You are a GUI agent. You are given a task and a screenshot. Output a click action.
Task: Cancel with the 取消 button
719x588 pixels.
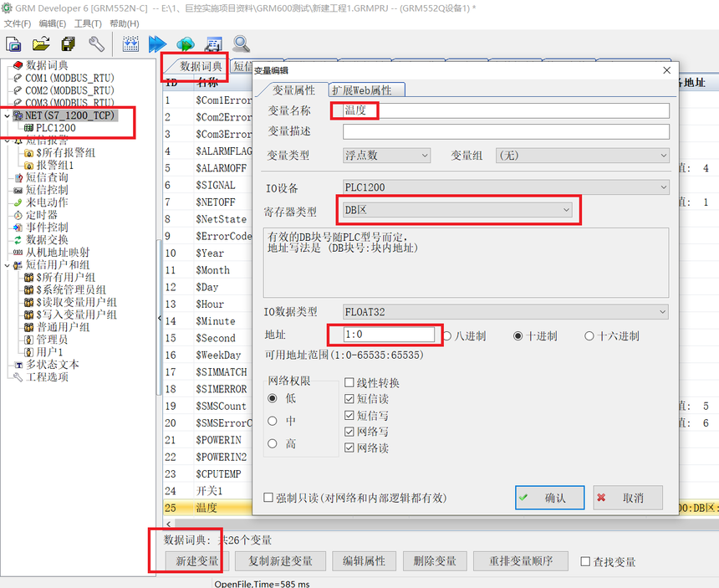(x=628, y=498)
